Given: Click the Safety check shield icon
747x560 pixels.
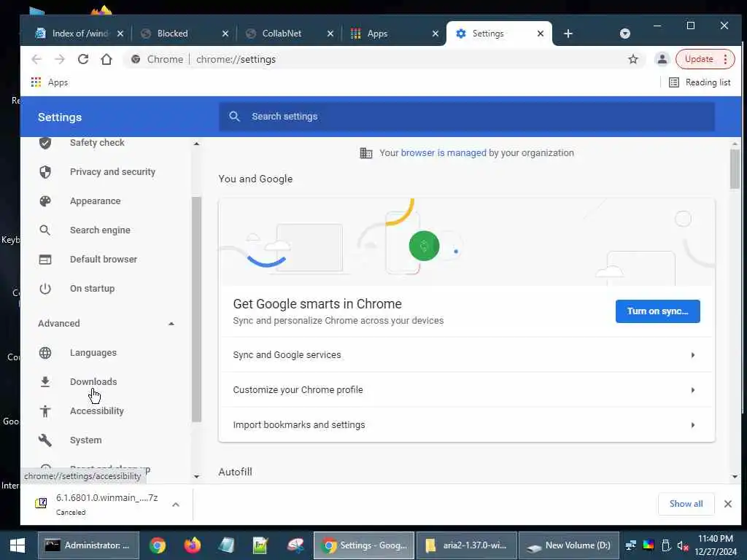Looking at the screenshot, I should (x=45, y=143).
